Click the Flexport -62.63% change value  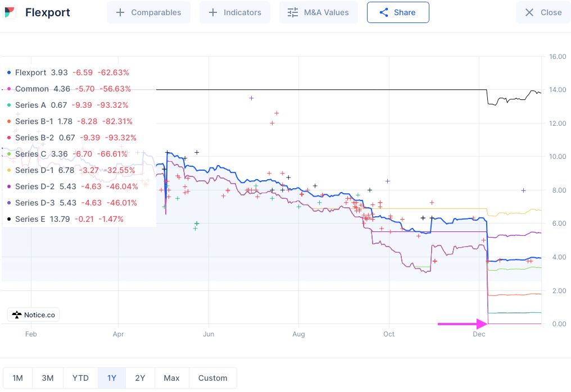click(x=114, y=72)
